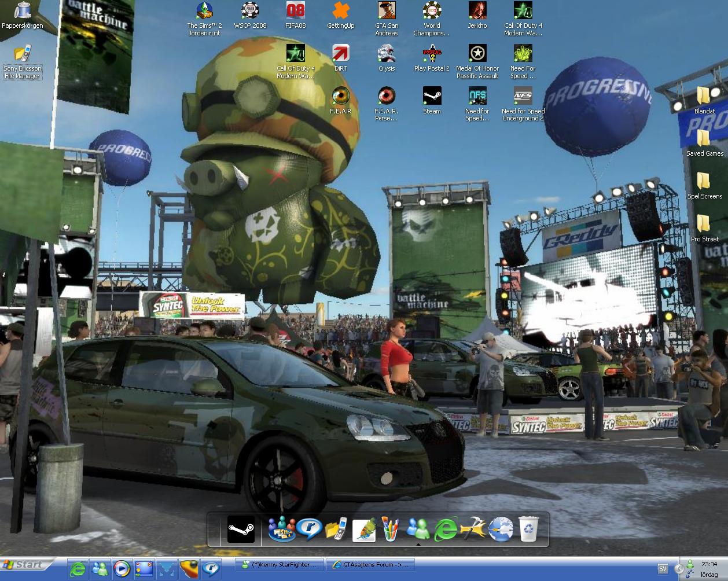Open Medal Of Honor Pacific Assault
This screenshot has height=581, width=728.
point(477,54)
